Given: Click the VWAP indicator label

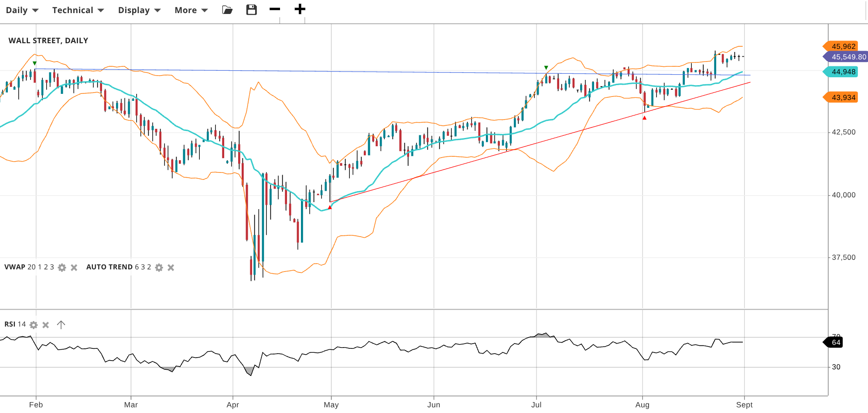Looking at the screenshot, I should (x=15, y=267).
